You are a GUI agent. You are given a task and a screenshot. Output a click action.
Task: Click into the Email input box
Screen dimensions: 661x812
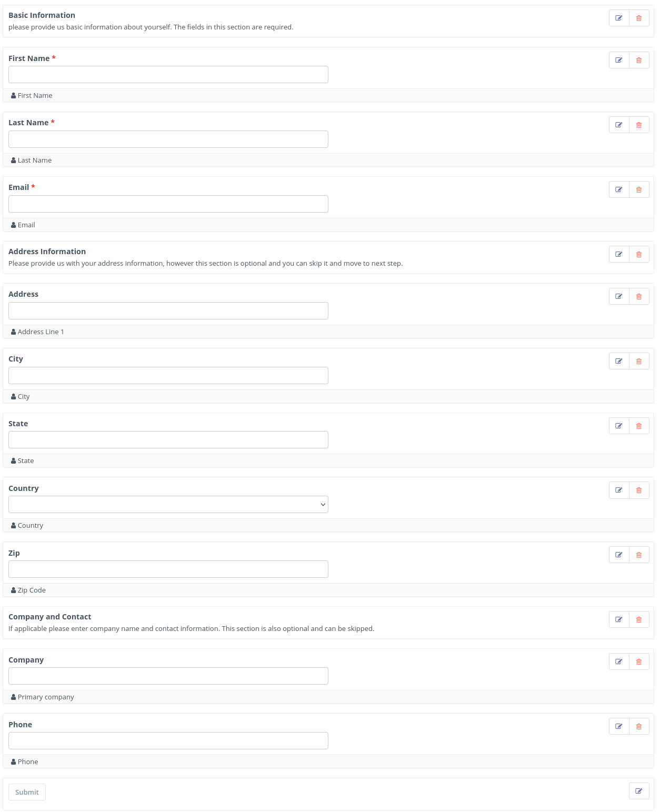click(x=168, y=204)
